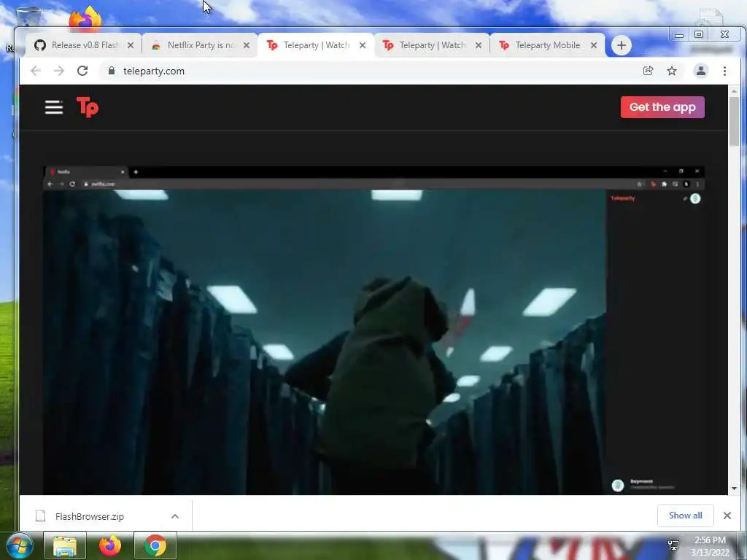Switch to the fourth tab, Teleparty | Watch
Viewport: 747px width, 560px height.
[x=432, y=45]
